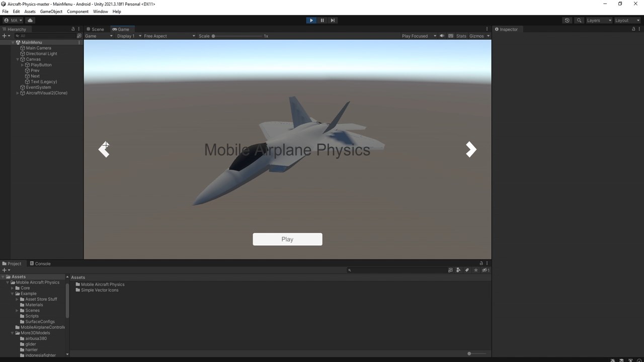644x362 pixels.
Task: Click the Hierarchy search-by-type icon
Action: (x=79, y=36)
